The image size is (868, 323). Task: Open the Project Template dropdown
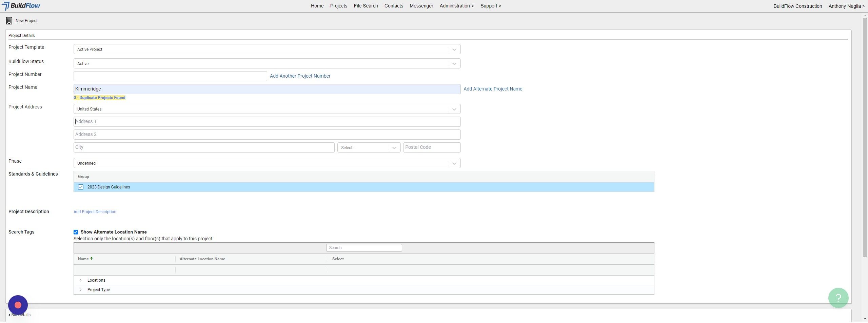point(267,49)
